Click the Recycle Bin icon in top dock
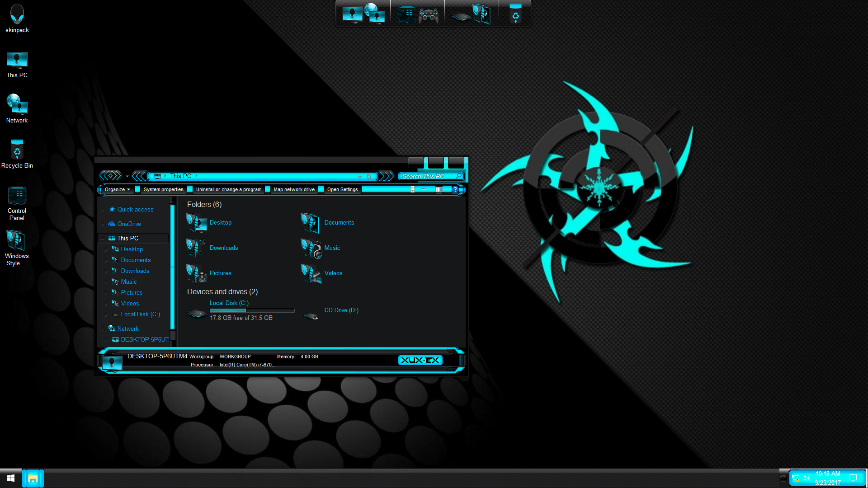This screenshot has height=488, width=868. 515,14
